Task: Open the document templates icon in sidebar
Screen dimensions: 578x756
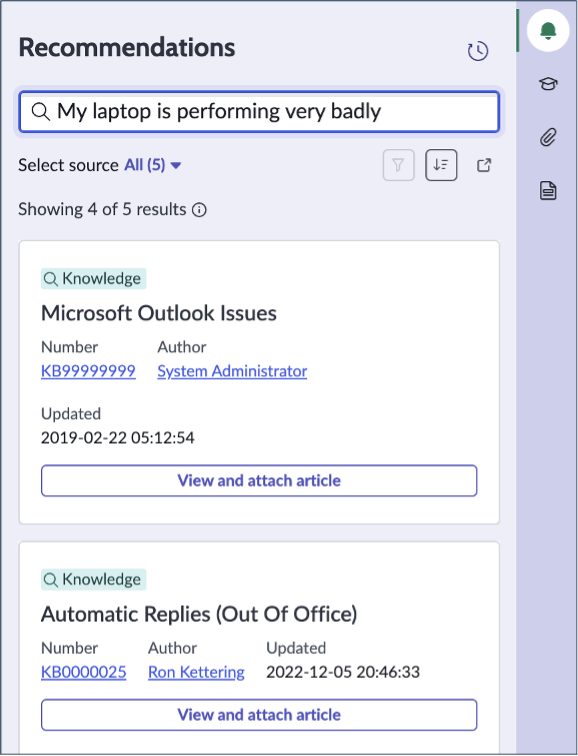Action: point(548,190)
